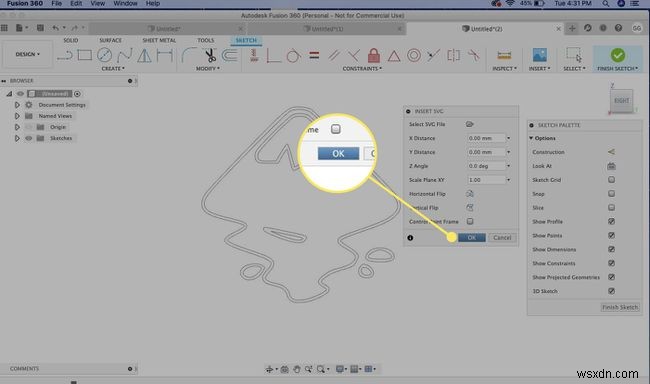Select the Spline sketch tool

coord(124,55)
